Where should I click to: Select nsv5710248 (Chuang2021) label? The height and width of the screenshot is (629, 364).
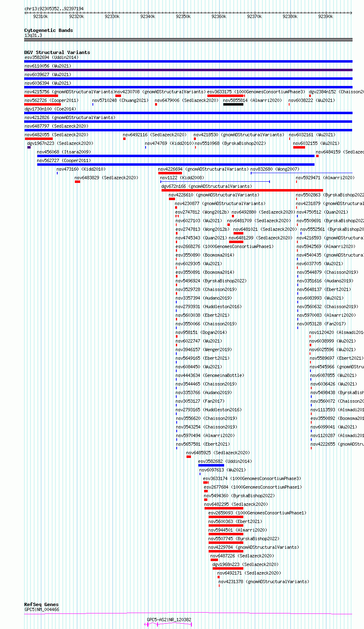(121, 100)
